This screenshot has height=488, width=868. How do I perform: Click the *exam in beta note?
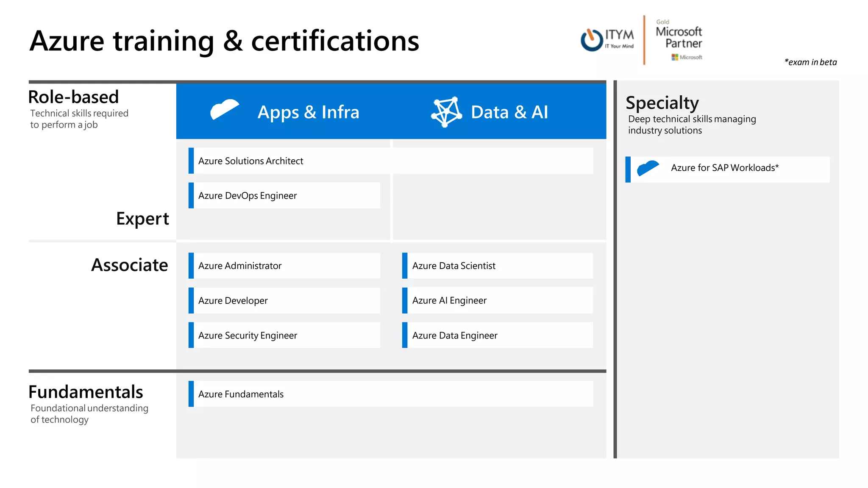[x=810, y=62]
